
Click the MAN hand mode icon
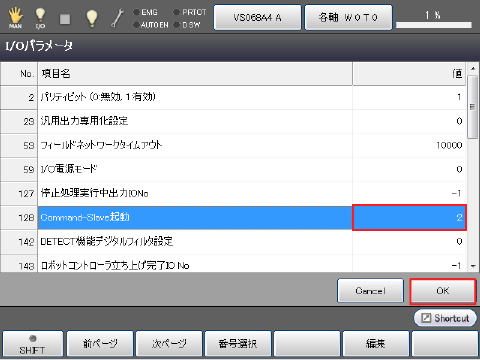pyautogui.click(x=15, y=17)
